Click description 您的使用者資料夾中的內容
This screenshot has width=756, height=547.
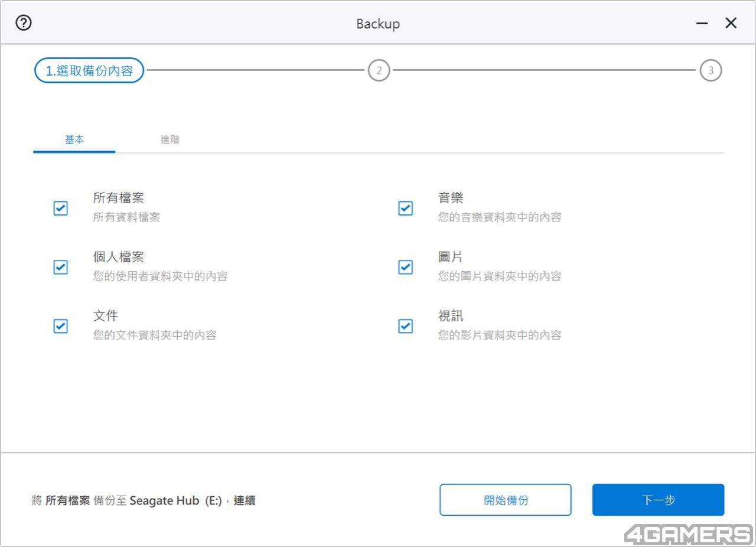click(160, 276)
